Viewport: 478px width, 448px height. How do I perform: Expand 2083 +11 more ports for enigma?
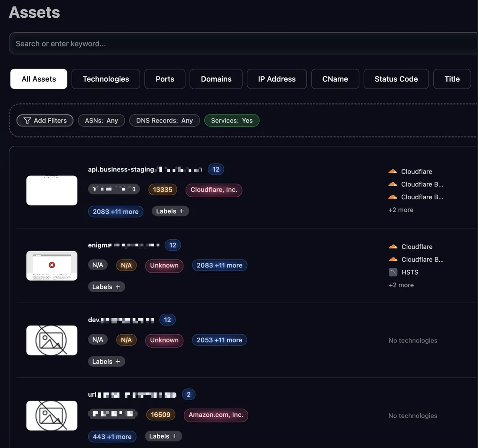tap(219, 265)
